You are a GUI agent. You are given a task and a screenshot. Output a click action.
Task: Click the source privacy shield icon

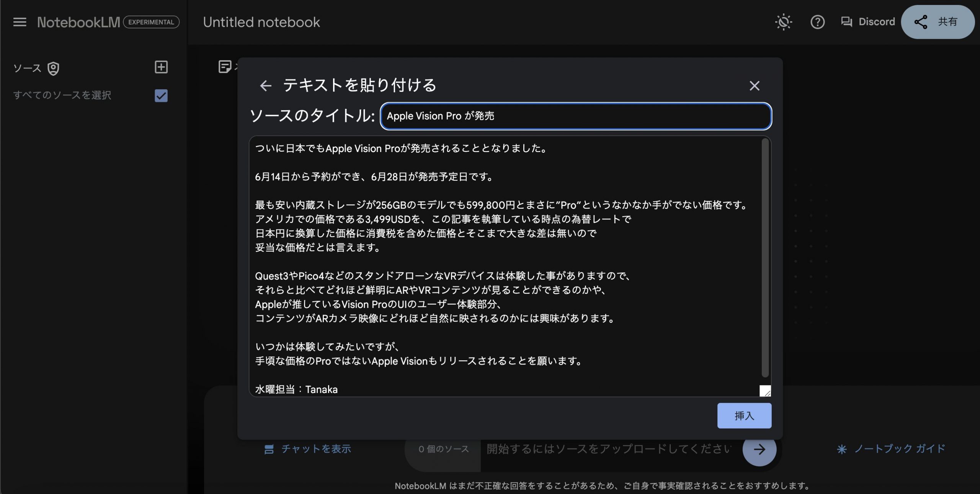[x=53, y=69]
